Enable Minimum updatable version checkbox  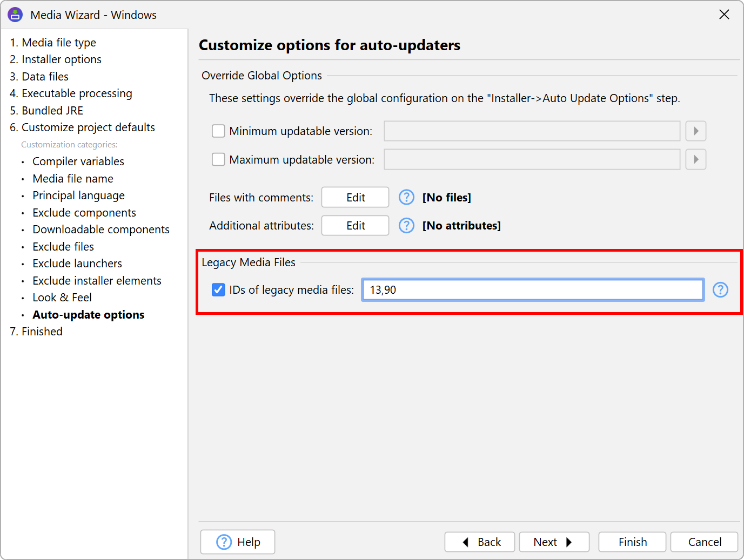[x=218, y=131]
